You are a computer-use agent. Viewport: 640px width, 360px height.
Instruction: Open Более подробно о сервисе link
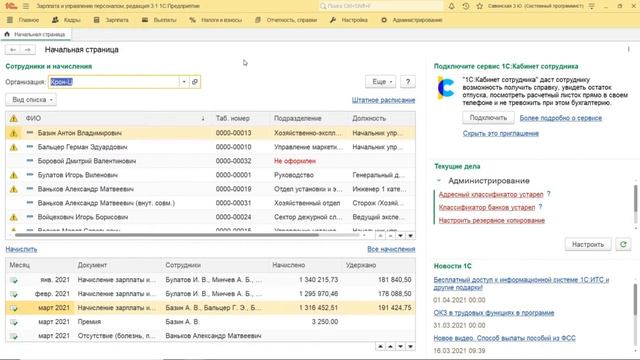(561, 118)
